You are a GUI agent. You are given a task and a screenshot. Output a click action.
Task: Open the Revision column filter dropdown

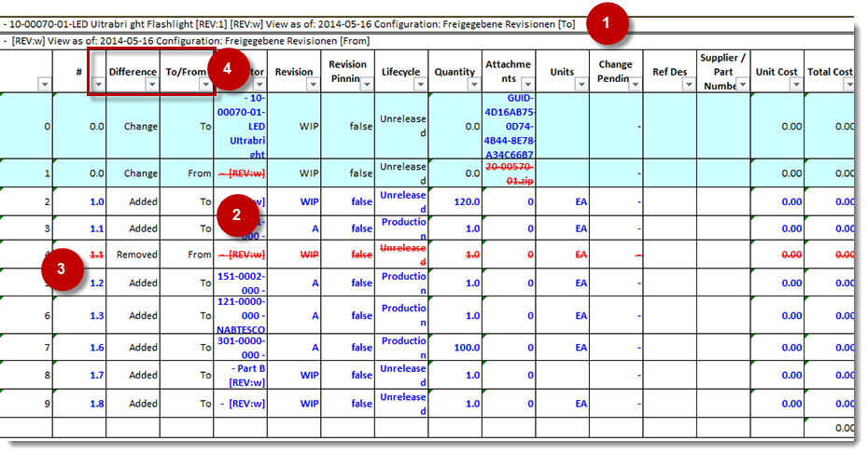click(x=313, y=85)
